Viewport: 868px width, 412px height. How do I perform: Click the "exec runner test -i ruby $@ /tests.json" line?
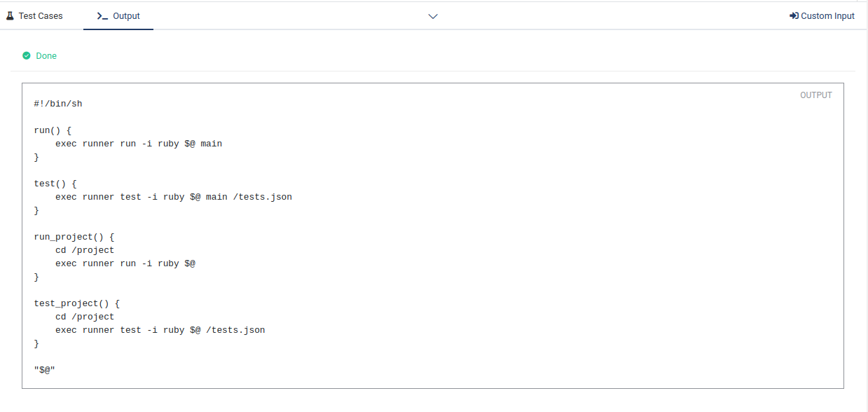tap(160, 330)
